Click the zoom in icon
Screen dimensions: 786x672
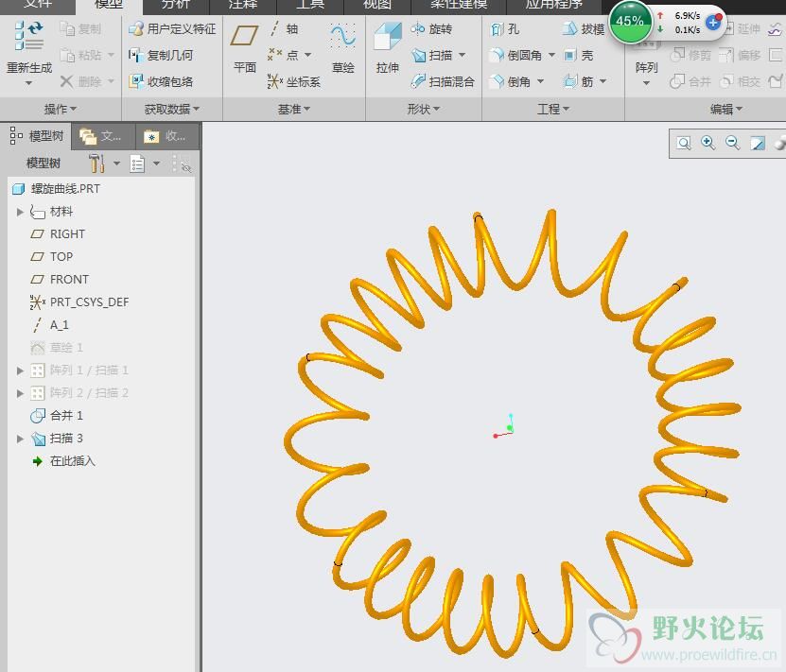707,144
